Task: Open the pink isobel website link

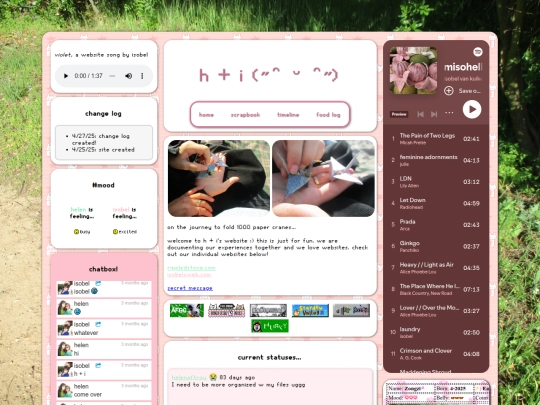Action: pyautogui.click(x=189, y=275)
